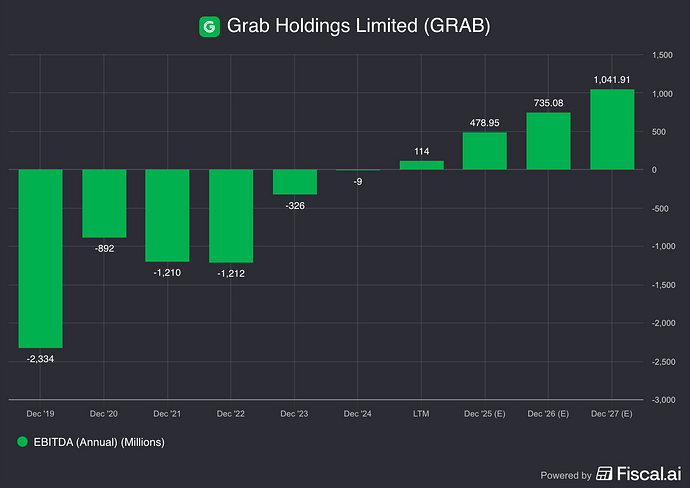Select the Dec '19 EBITDA bar

coord(40,258)
